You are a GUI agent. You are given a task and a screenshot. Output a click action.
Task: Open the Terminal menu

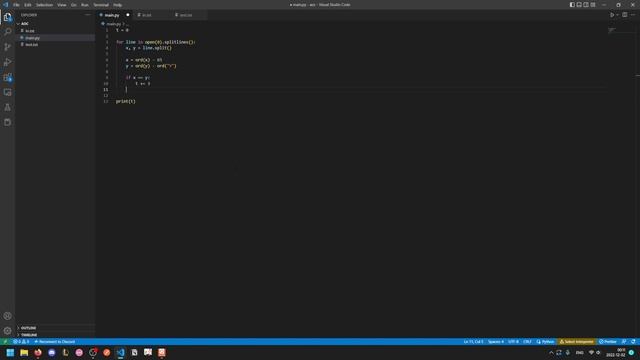(101, 5)
